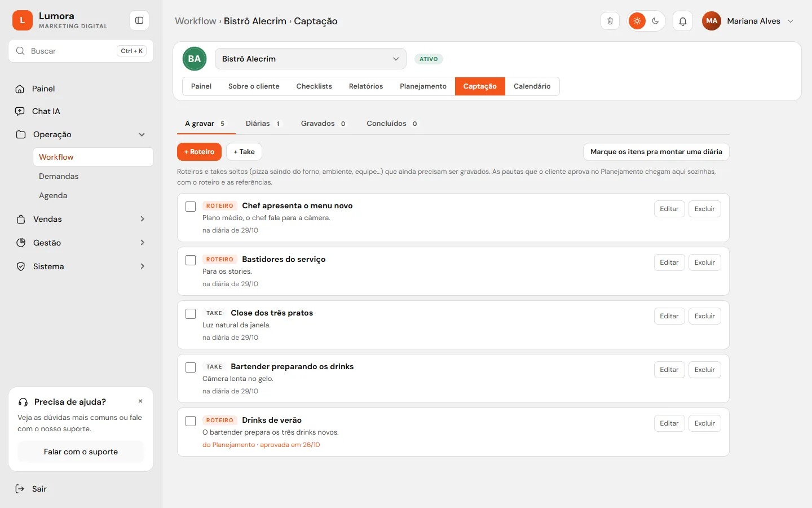812x508 pixels.
Task: Click the Sair logout icon
Action: (20, 489)
